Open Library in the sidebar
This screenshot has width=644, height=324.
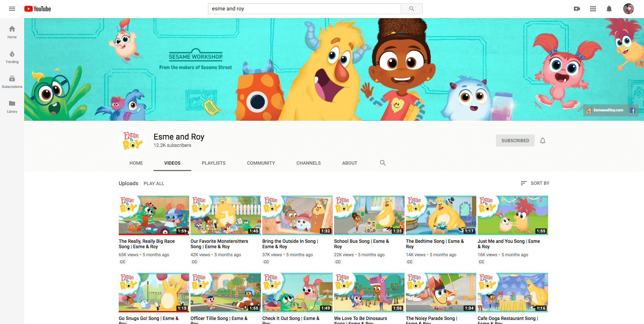click(x=12, y=106)
